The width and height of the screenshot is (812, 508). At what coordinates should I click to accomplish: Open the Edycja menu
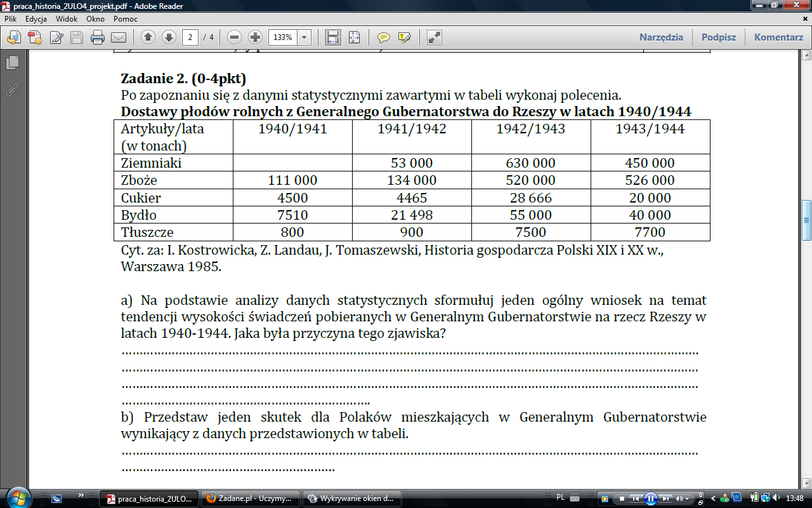coord(36,19)
